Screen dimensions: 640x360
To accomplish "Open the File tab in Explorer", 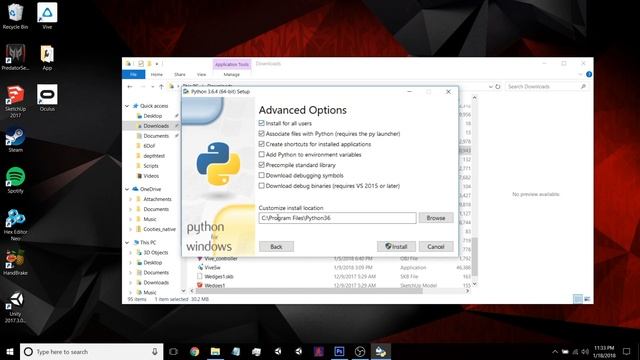I will (x=133, y=74).
